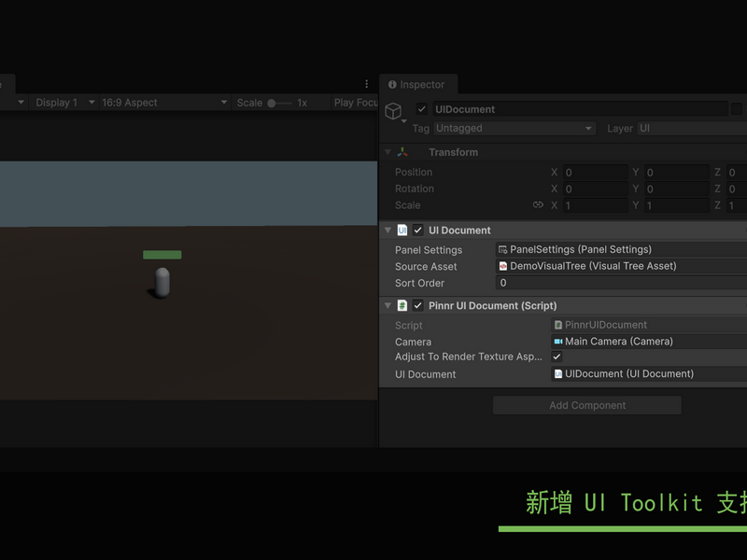Click the Rotation X field

click(595, 189)
